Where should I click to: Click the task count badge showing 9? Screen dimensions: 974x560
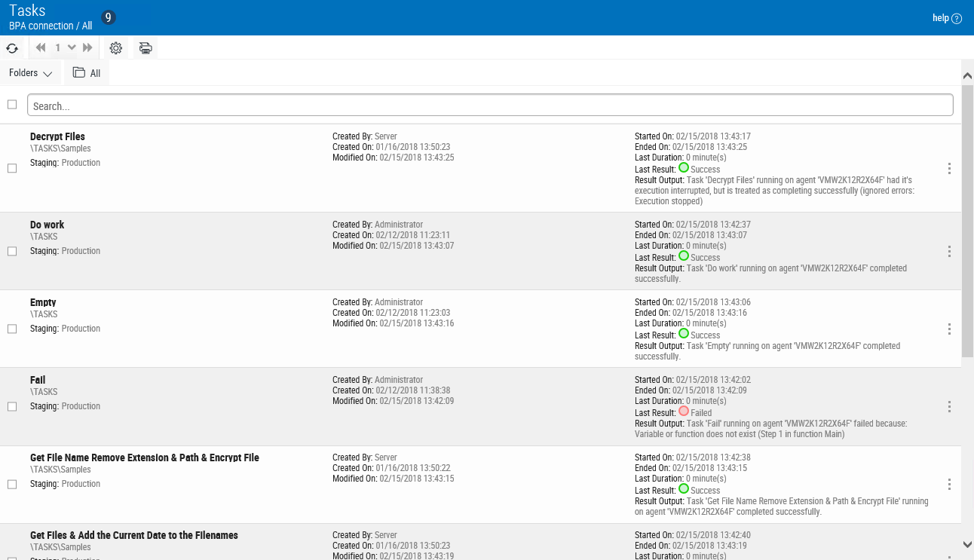pyautogui.click(x=109, y=17)
